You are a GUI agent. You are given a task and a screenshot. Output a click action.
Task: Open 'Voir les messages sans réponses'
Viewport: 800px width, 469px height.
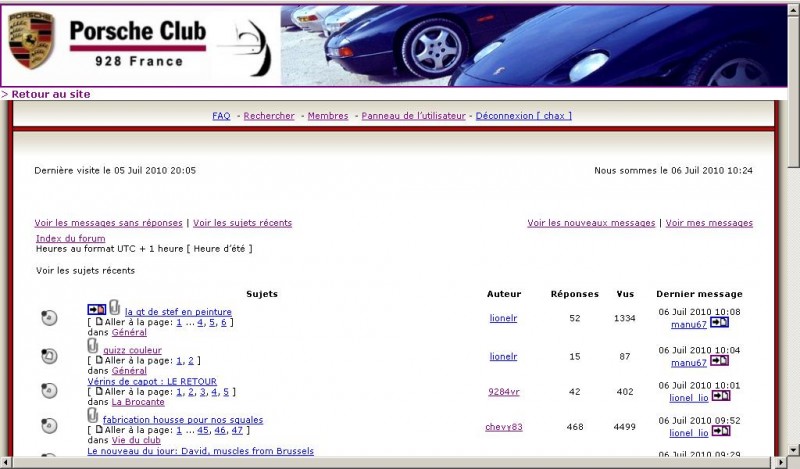point(108,223)
